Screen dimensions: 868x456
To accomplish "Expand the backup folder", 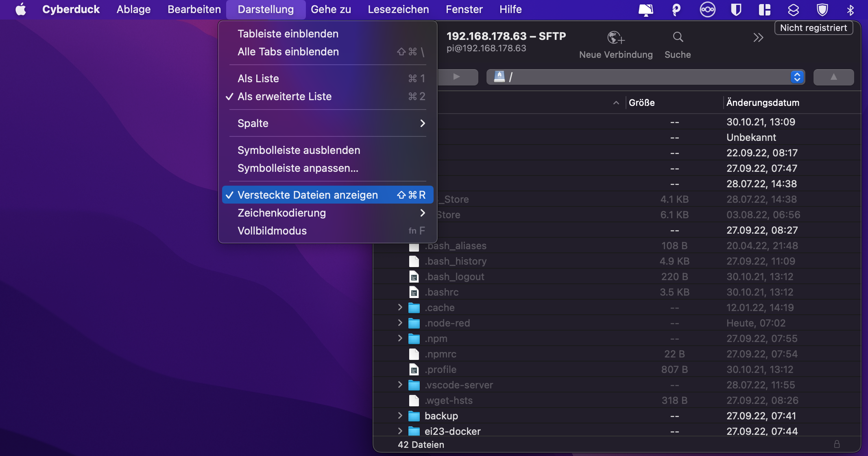I will tap(400, 415).
